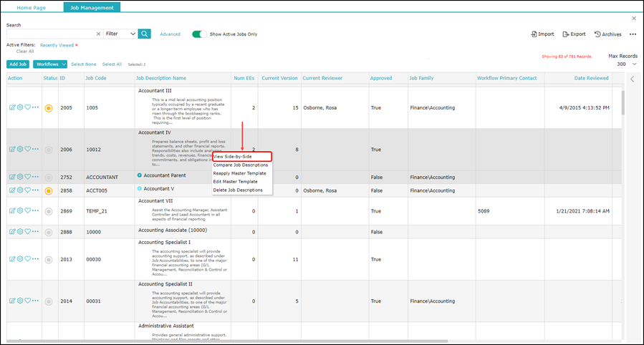Click into the Search text field
Image resolution: width=644 pixels, height=345 pixels.
[50, 34]
